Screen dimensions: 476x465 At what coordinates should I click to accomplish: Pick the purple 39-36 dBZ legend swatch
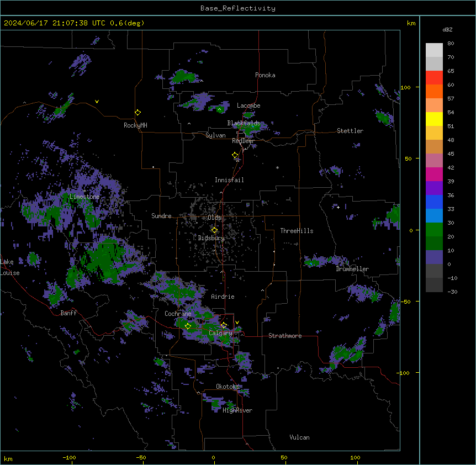434,188
